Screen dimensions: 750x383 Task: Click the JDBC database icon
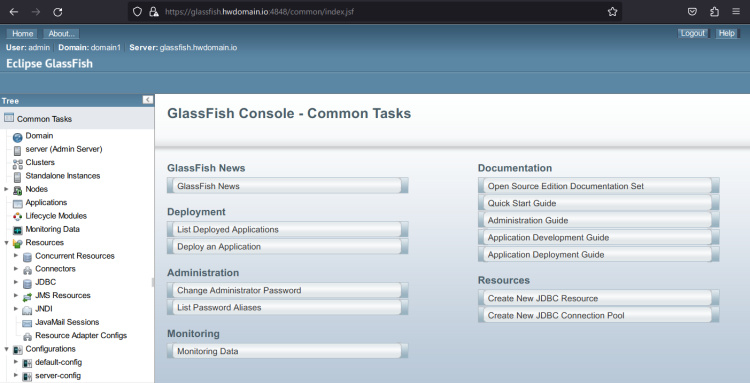pyautogui.click(x=27, y=284)
